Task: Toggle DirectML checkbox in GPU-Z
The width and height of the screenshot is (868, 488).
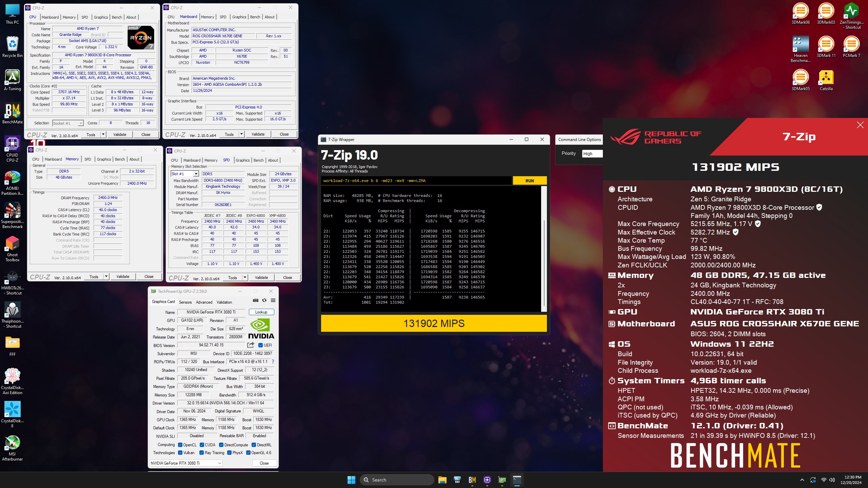Action: pyautogui.click(x=254, y=445)
